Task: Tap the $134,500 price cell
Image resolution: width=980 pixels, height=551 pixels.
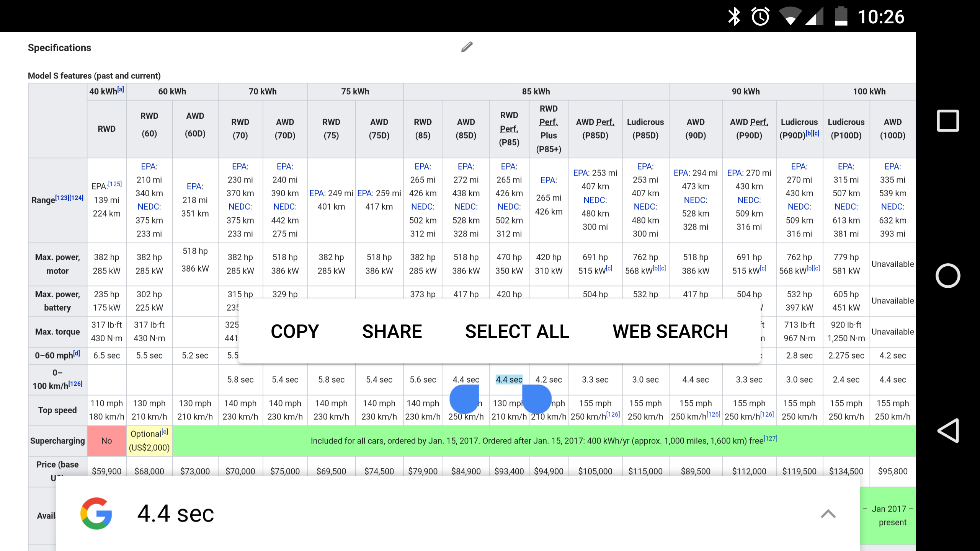Action: click(x=846, y=471)
